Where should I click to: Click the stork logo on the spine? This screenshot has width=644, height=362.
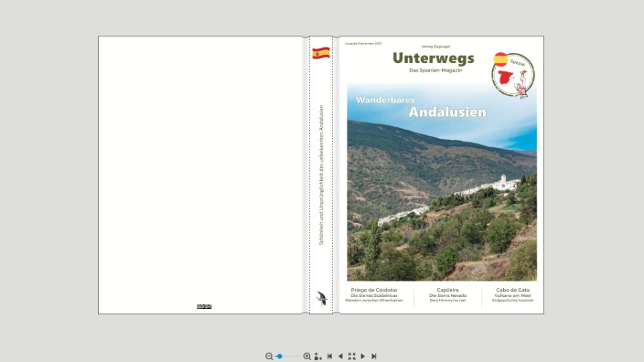coord(321,298)
